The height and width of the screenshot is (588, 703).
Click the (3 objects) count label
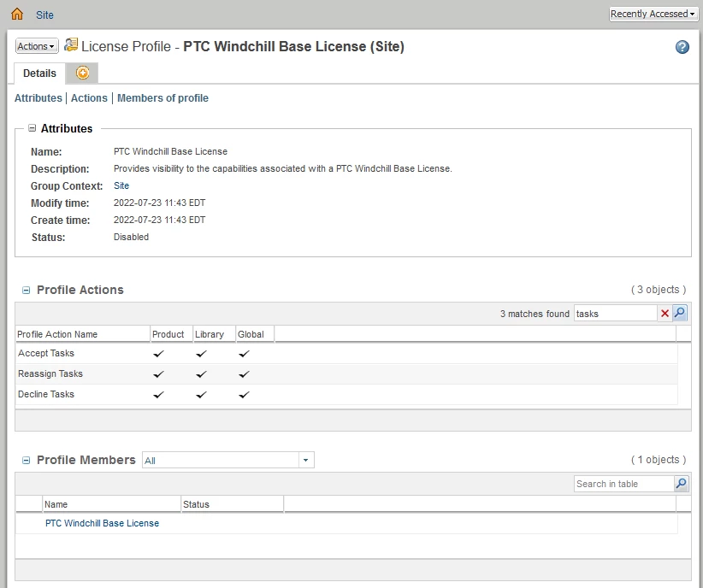pyautogui.click(x=659, y=290)
